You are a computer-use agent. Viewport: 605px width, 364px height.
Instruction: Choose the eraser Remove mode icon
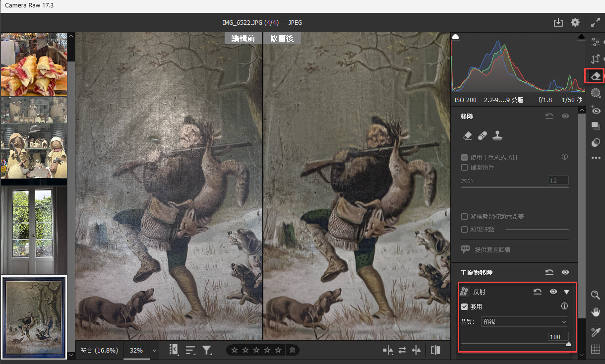point(467,135)
